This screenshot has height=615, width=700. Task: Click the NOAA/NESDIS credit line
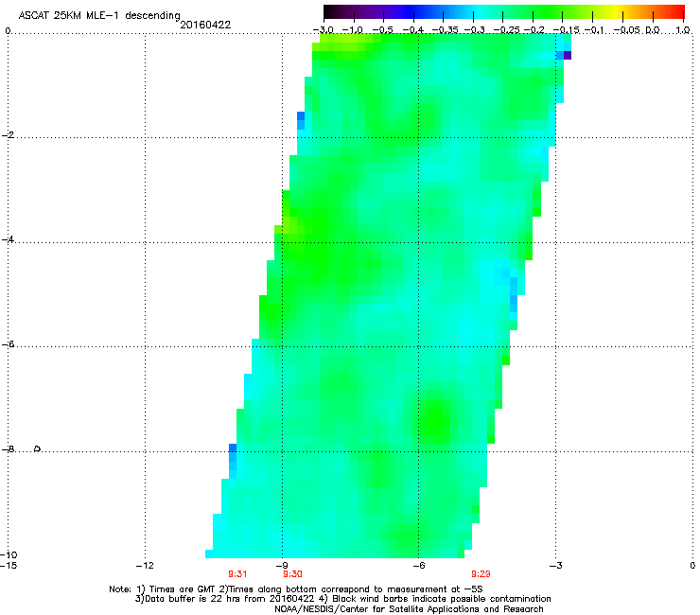point(409,609)
